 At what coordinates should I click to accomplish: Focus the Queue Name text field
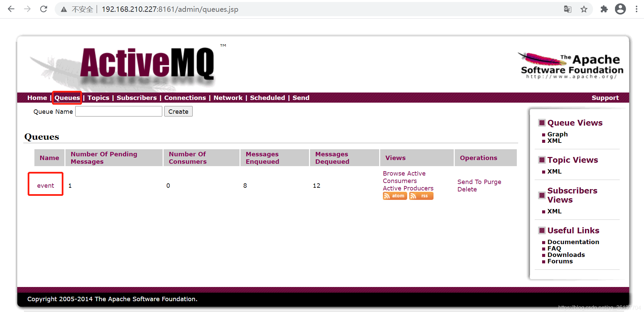coord(119,111)
